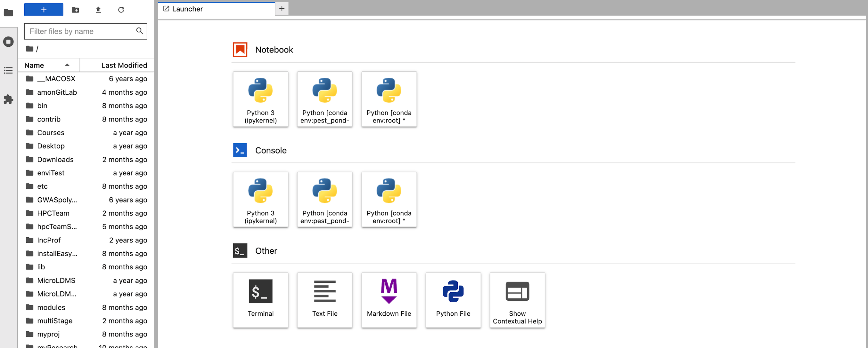Open the Running Terminals and Kernels panel

(x=8, y=42)
